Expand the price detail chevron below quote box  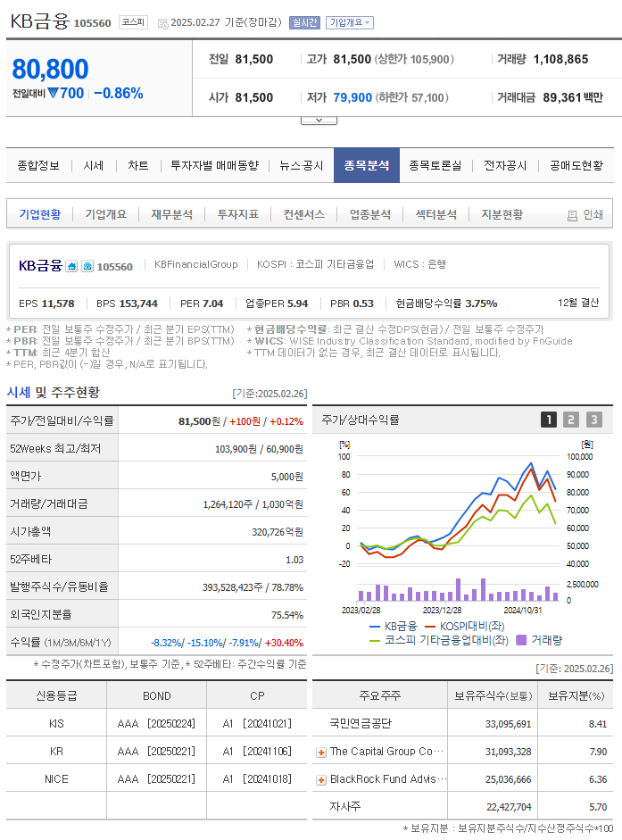point(319,121)
